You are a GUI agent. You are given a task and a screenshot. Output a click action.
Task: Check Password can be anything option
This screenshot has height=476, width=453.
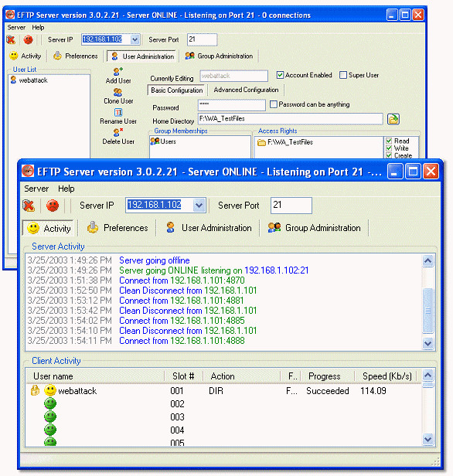pos(274,104)
